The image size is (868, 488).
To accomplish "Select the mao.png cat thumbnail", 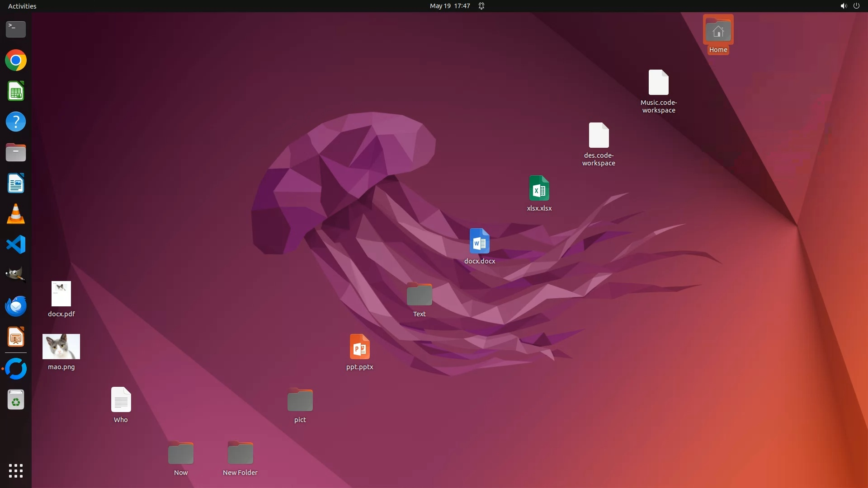I will pos(61,347).
